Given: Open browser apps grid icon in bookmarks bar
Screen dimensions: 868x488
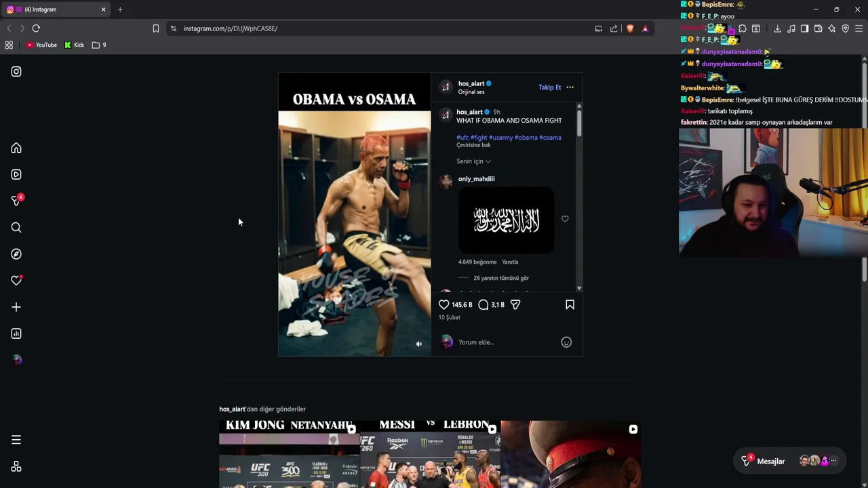Looking at the screenshot, I should 9,45.
